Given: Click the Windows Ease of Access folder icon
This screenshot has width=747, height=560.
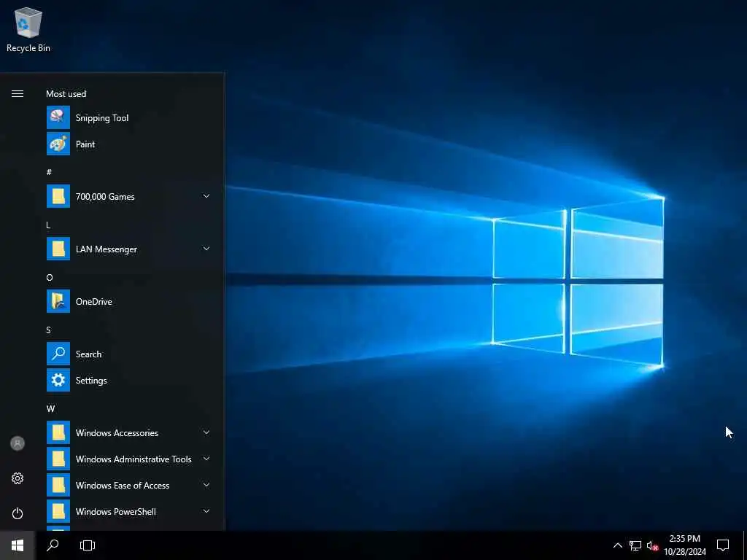Looking at the screenshot, I should pyautogui.click(x=58, y=485).
